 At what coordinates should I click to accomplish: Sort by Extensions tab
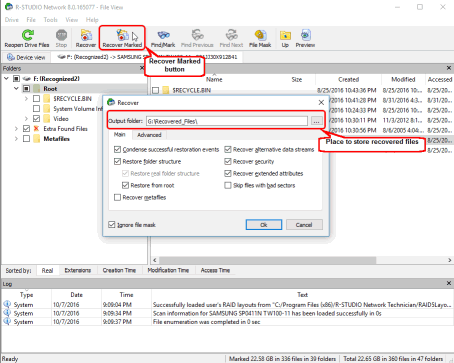[x=78, y=270]
